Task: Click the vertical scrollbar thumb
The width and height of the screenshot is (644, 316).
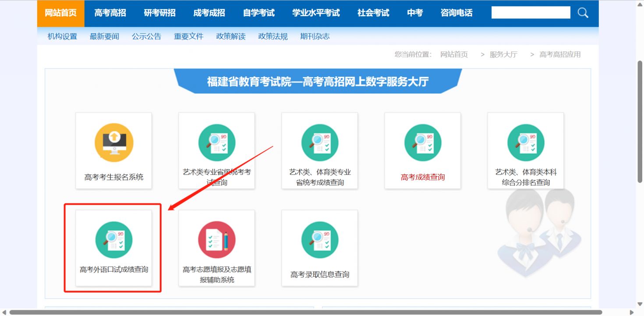Action: coord(640,121)
